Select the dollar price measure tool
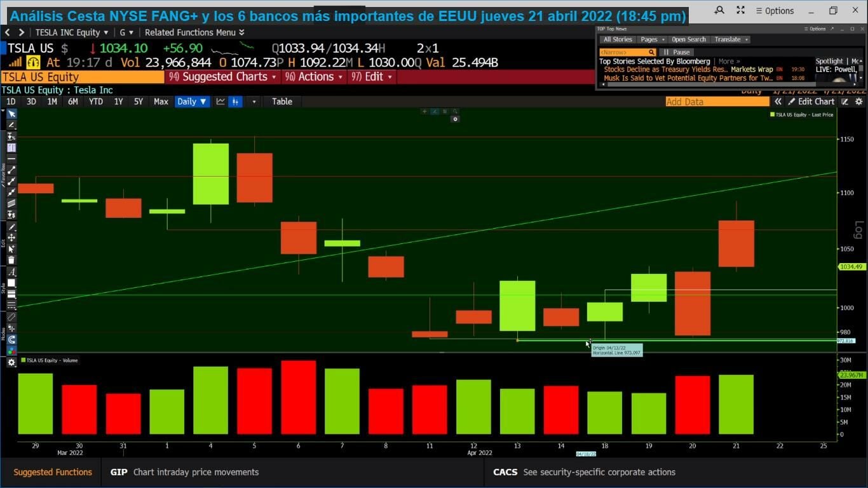The image size is (868, 488). [11, 215]
